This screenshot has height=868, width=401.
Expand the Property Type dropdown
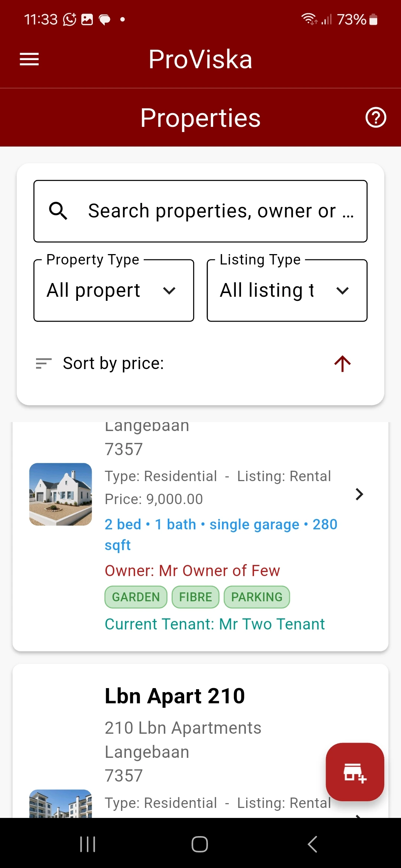pyautogui.click(x=114, y=290)
